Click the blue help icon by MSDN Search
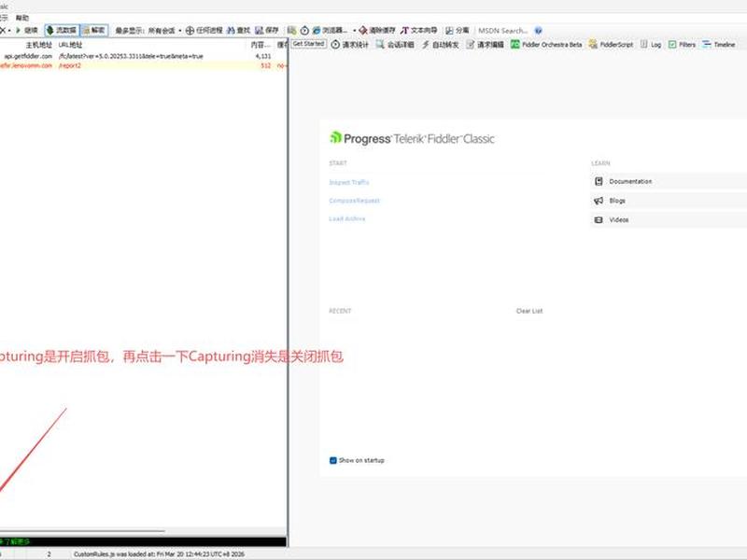 pos(539,31)
